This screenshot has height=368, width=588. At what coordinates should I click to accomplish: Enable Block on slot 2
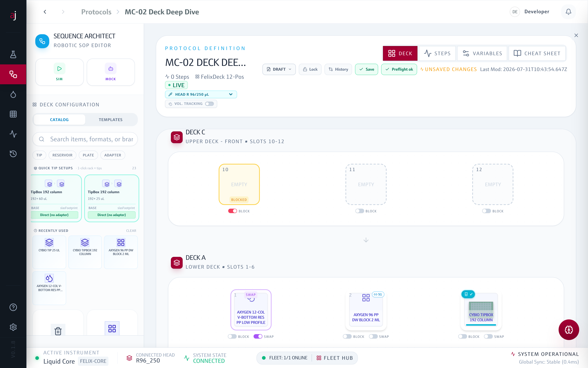[x=347, y=336]
